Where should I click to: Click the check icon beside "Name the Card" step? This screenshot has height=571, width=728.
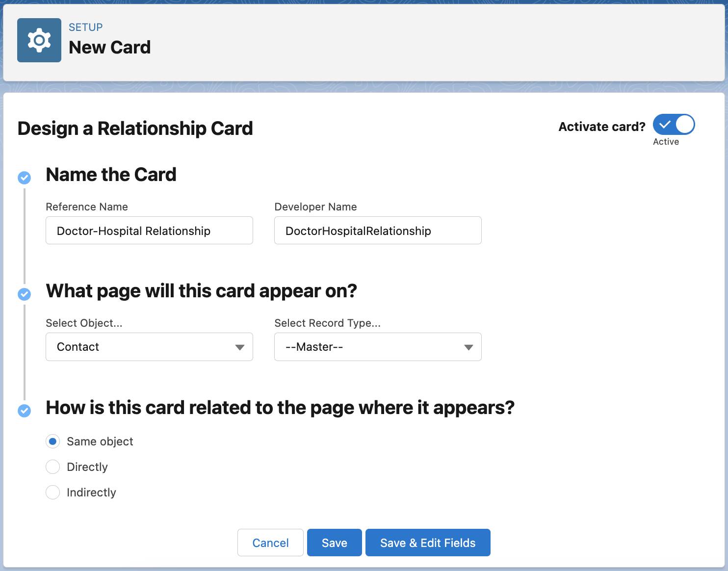coord(24,178)
